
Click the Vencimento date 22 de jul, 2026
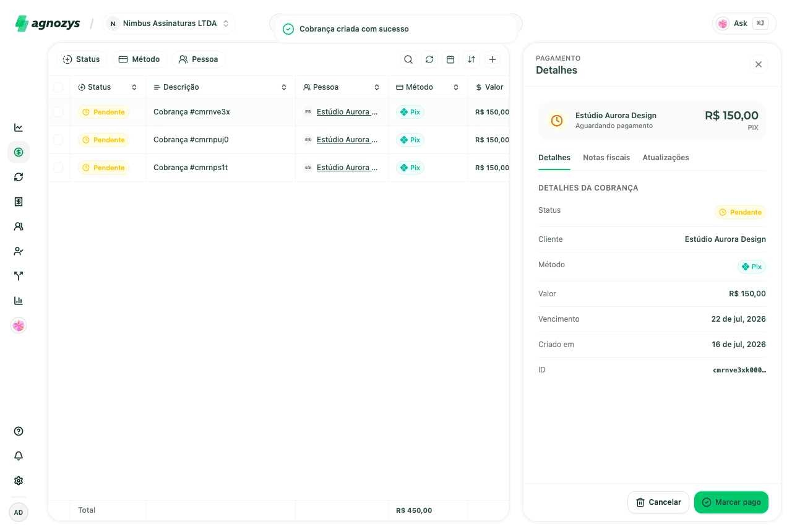739,319
